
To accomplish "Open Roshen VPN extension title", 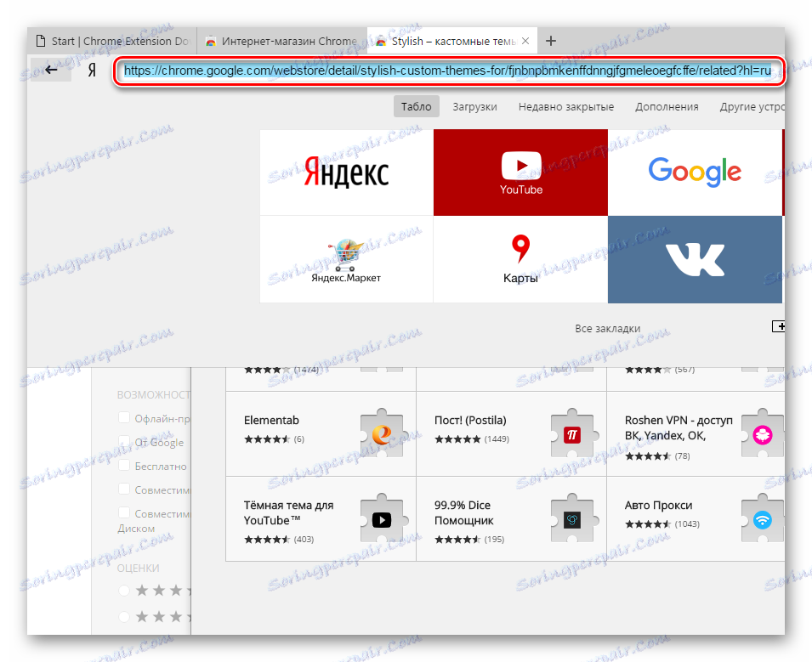I will pos(679,427).
